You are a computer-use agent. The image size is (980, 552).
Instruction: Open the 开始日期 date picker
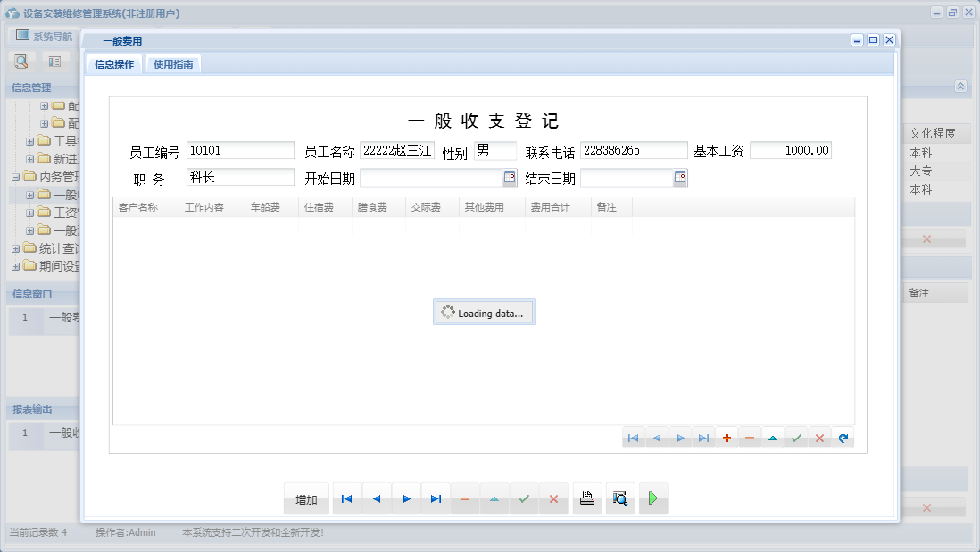[x=510, y=178]
